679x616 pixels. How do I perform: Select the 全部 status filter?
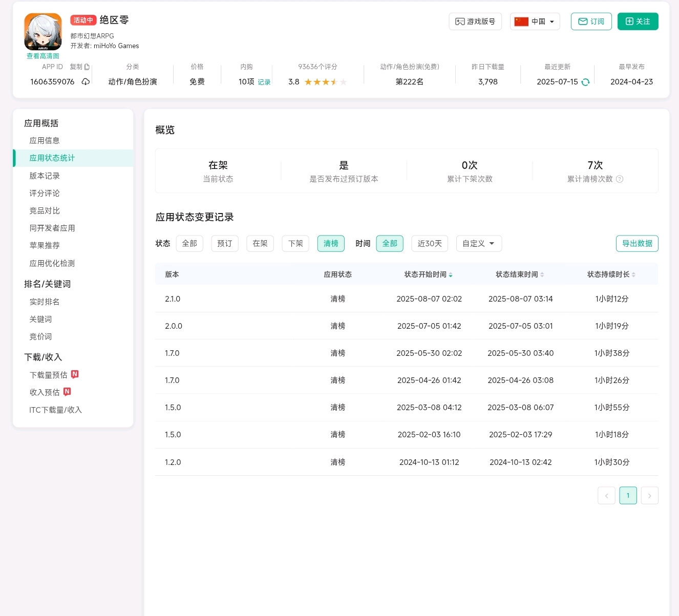tap(189, 244)
